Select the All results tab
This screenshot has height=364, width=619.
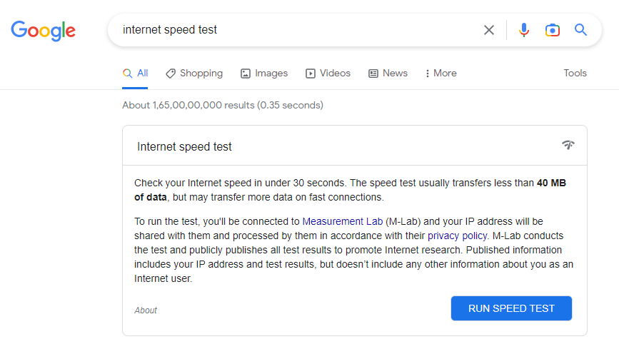(x=135, y=74)
